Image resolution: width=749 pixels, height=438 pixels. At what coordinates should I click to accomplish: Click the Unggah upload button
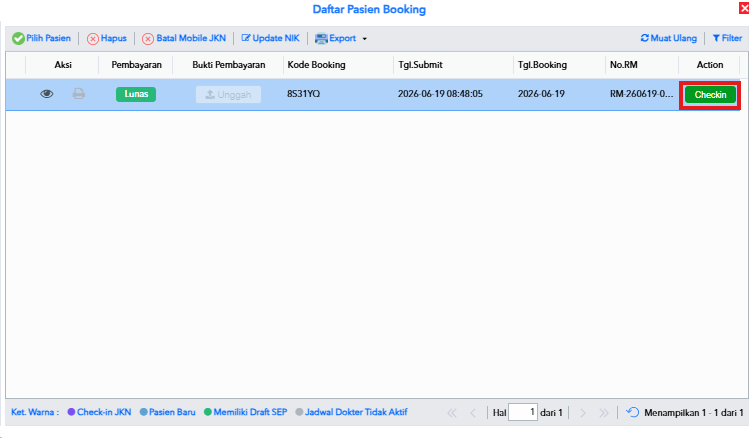(228, 95)
